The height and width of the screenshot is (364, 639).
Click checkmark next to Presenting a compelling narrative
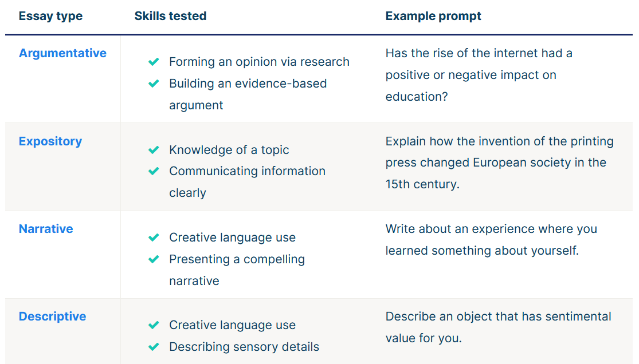pos(154,259)
